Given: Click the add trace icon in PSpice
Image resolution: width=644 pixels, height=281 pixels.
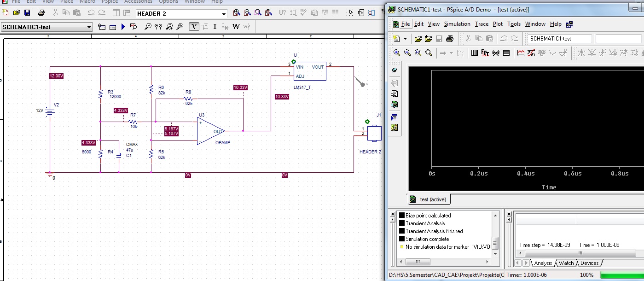Looking at the screenshot, I should (521, 53).
